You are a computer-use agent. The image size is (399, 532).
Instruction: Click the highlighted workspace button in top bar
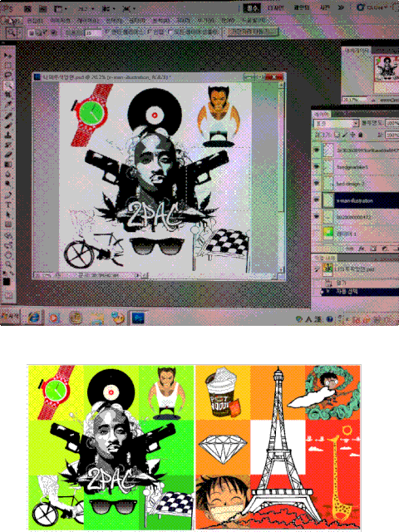(x=252, y=7)
